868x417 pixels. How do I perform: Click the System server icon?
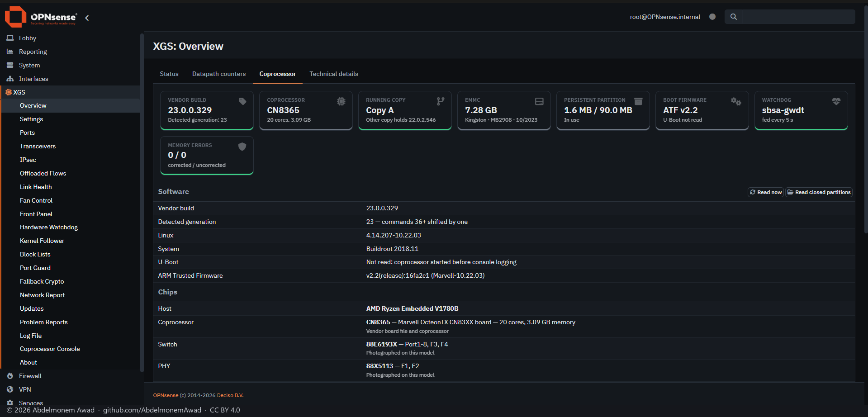click(x=10, y=65)
